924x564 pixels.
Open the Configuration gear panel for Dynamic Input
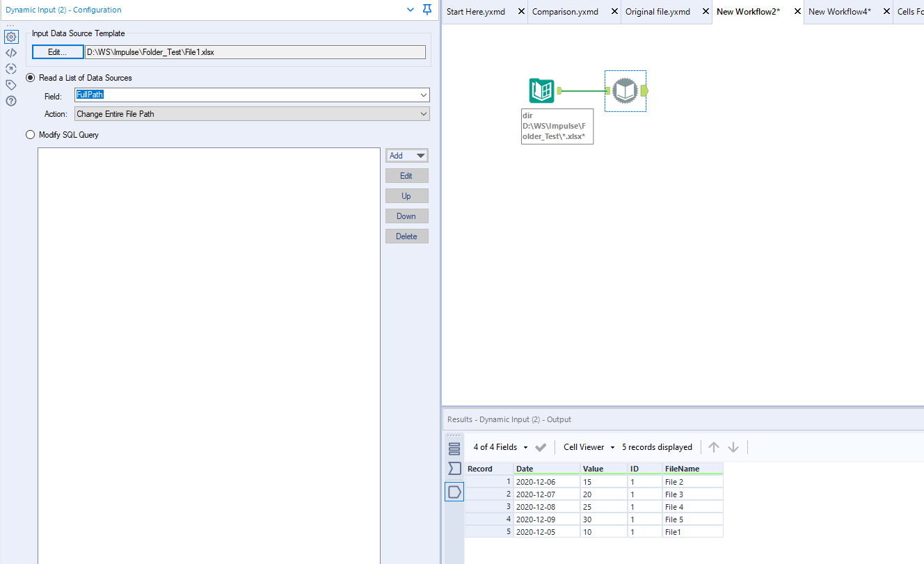[x=11, y=36]
